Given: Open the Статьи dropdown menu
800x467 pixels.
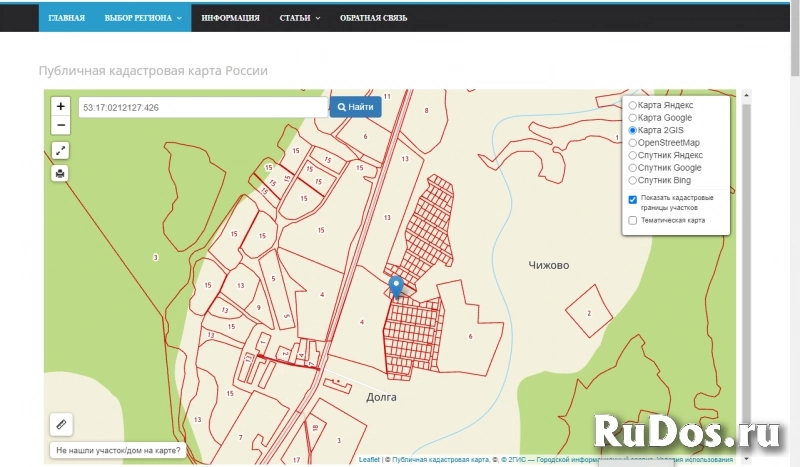Looking at the screenshot, I should tap(301, 18).
